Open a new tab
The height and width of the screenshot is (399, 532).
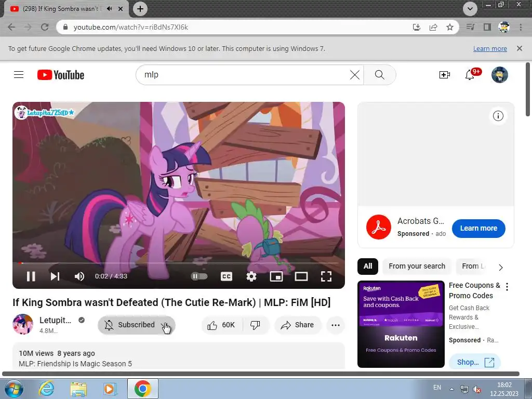click(140, 9)
